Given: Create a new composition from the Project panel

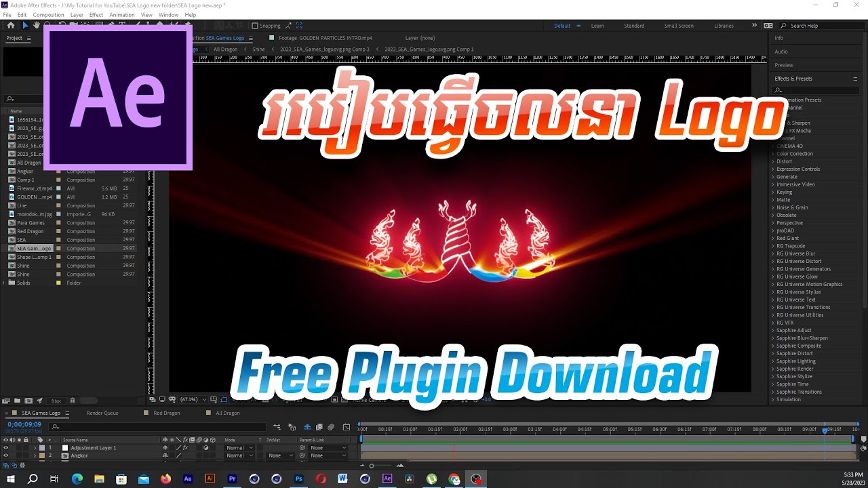Looking at the screenshot, I should (x=28, y=401).
